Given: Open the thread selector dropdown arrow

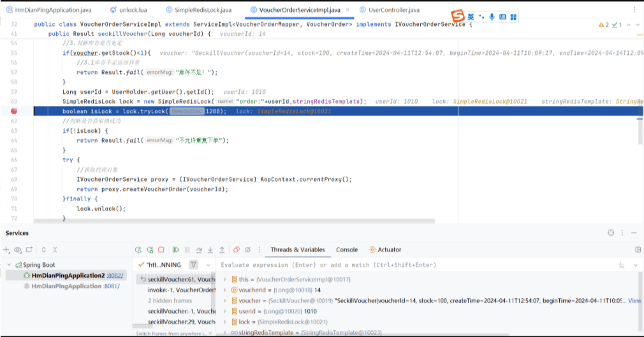Looking at the screenshot, I should [209, 265].
